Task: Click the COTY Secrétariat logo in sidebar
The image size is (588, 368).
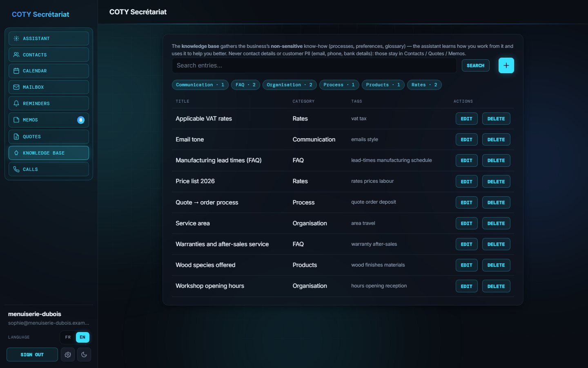Action: (x=40, y=14)
